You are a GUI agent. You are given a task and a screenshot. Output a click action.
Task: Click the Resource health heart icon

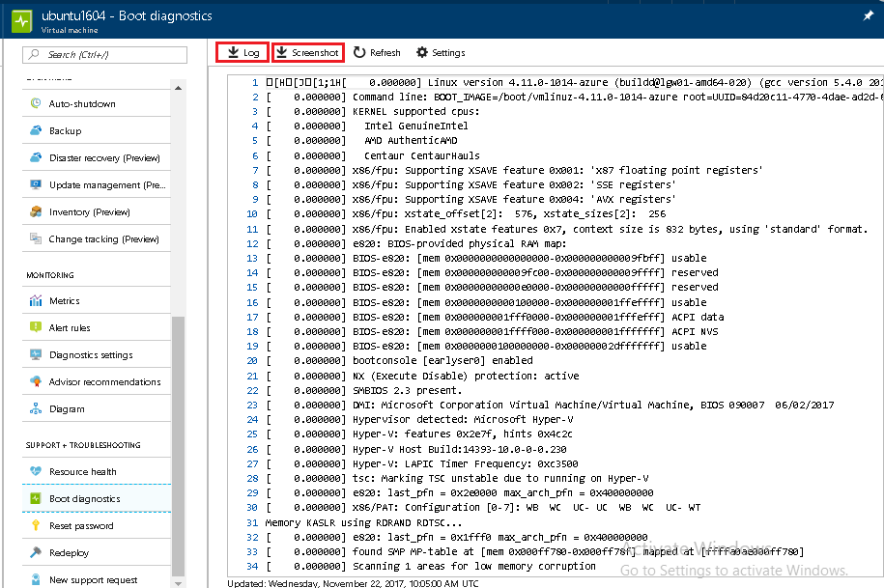click(36, 471)
